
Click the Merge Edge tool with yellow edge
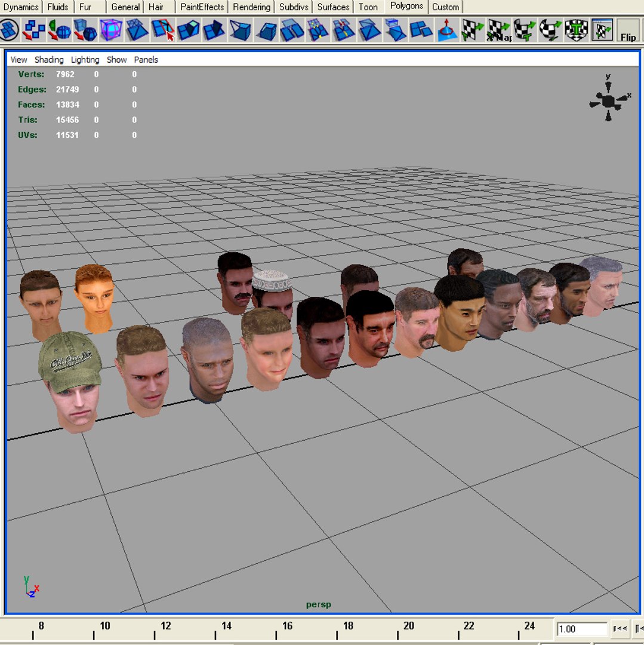344,30
